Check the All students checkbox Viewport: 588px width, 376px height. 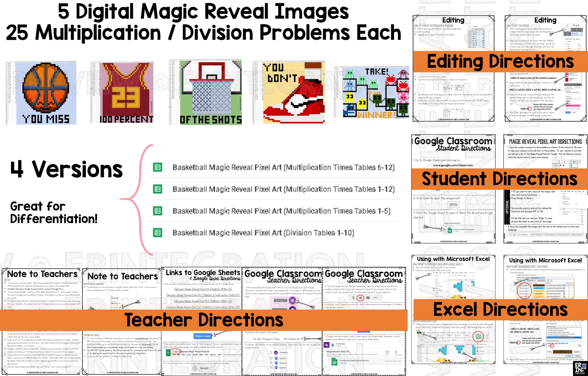[x=271, y=353]
